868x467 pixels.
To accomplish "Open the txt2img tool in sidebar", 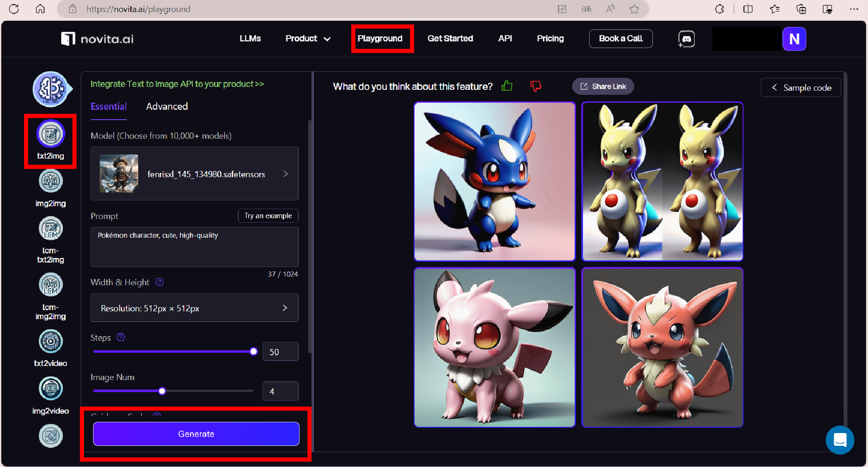I will (x=50, y=134).
